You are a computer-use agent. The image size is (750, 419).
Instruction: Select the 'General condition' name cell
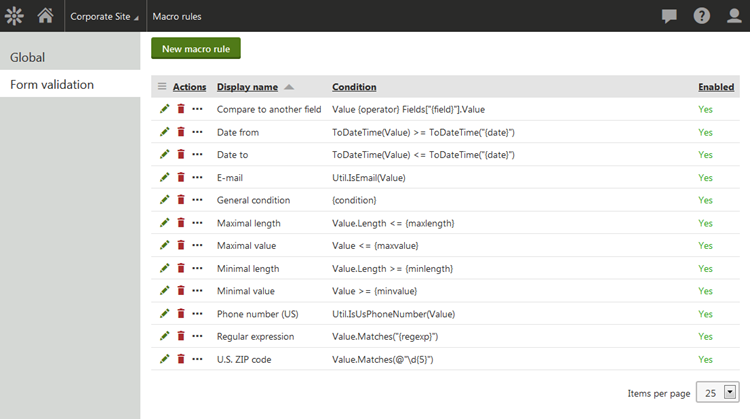[x=253, y=200]
